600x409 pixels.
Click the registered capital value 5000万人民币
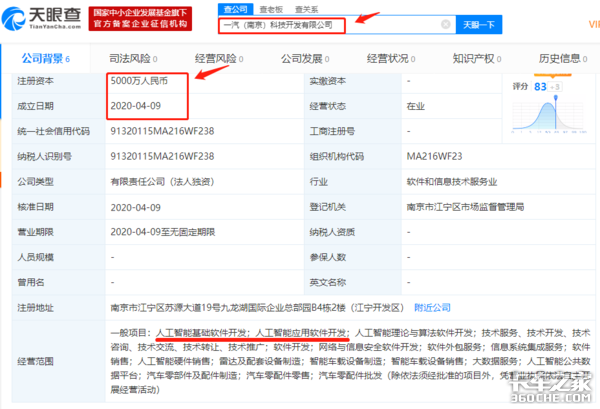[x=139, y=81]
